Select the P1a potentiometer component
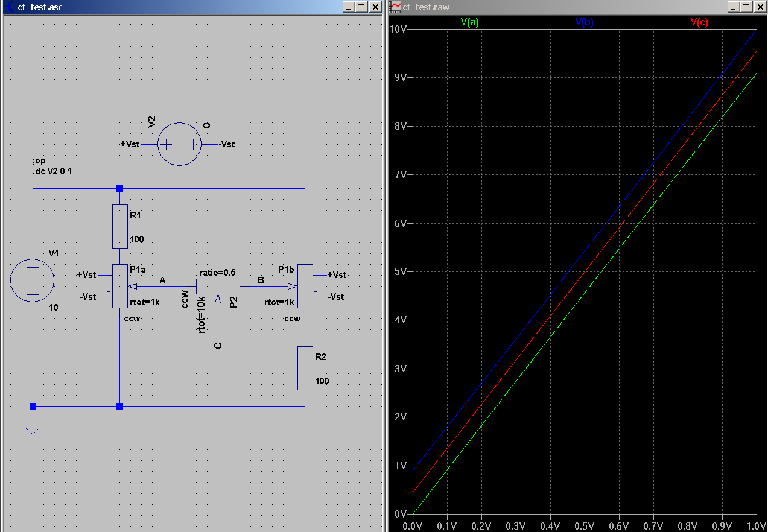Viewport: 768px width, 532px height. [120, 286]
